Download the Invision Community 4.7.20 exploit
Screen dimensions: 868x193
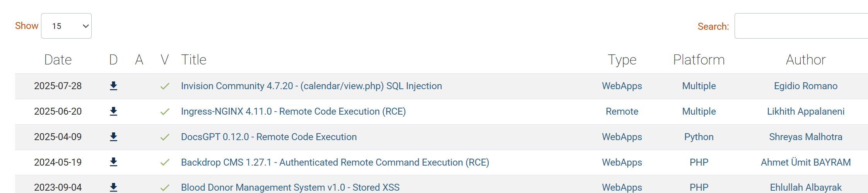[113, 86]
